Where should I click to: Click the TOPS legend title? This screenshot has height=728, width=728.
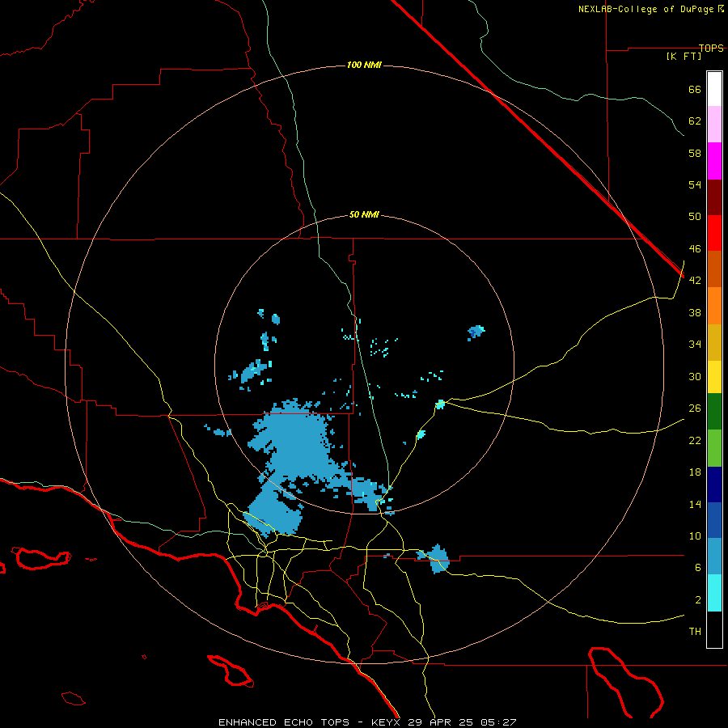pyautogui.click(x=711, y=48)
